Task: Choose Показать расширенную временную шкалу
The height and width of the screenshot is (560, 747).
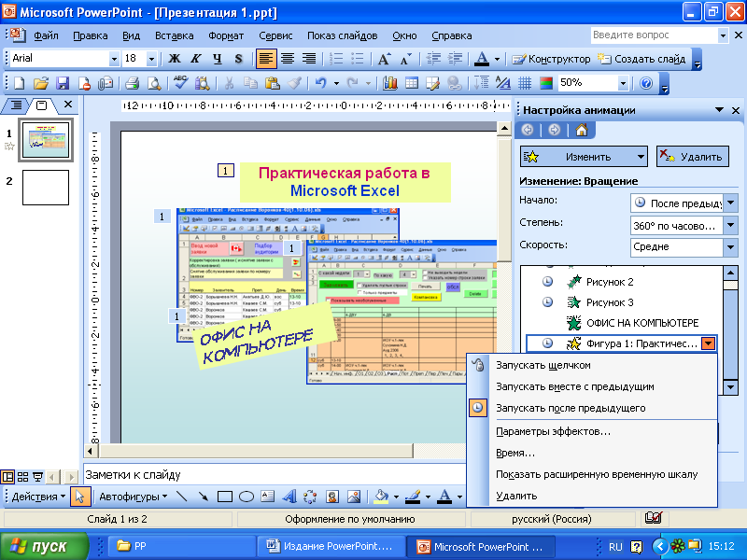Action: [x=592, y=474]
